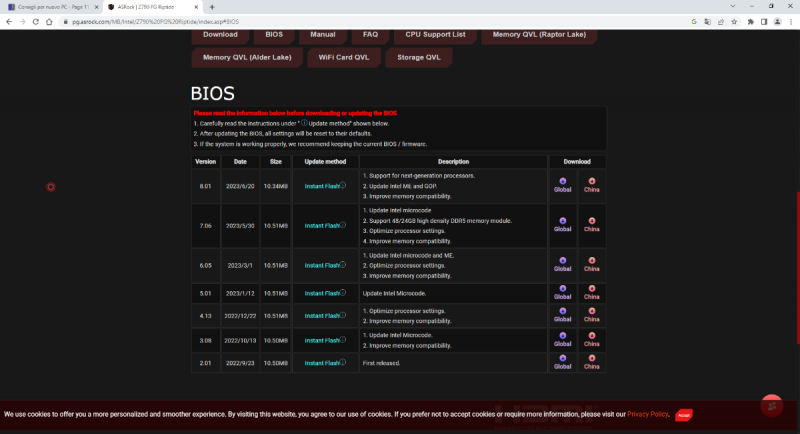Open browser home page

click(x=49, y=22)
